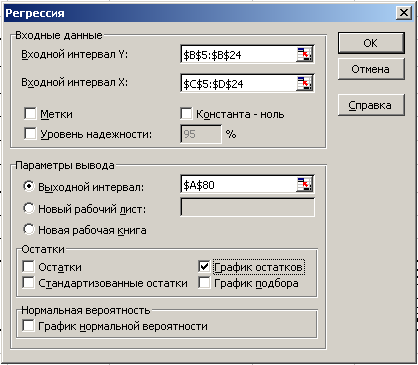Choose Новый рабочий лист radio option
This screenshot has width=418, height=365.
(29, 209)
